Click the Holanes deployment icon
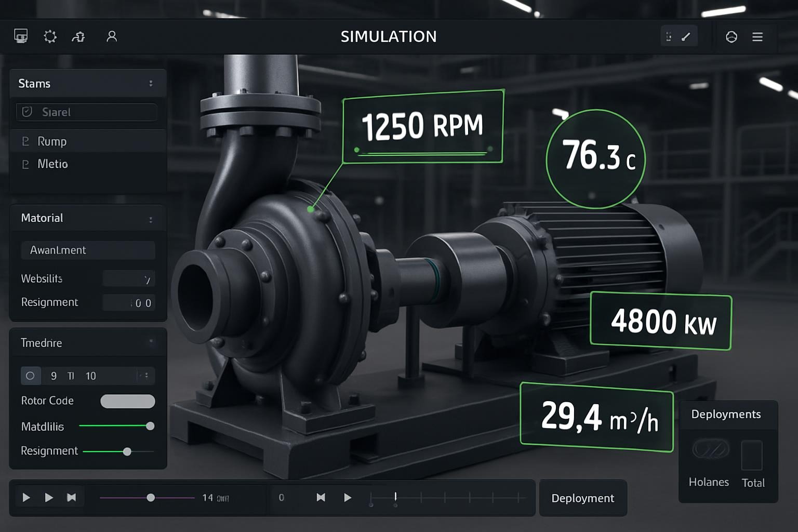Viewport: 798px width, 532px height. (x=710, y=450)
